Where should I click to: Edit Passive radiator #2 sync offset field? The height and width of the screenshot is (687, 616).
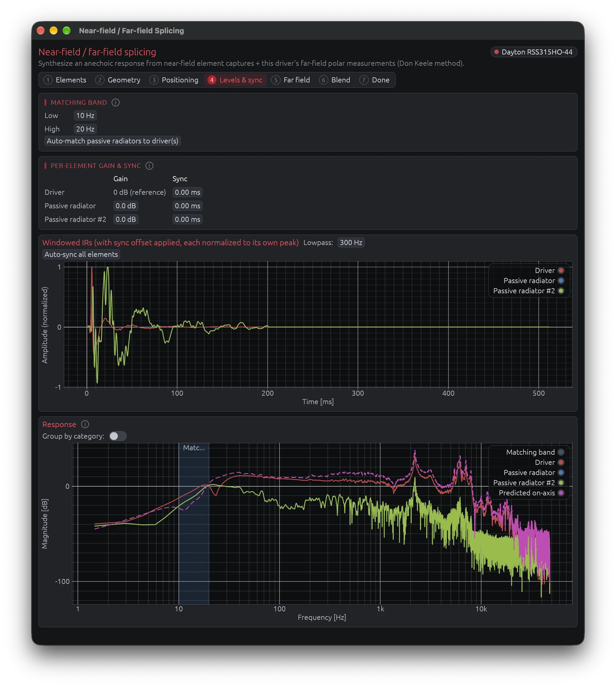187,219
